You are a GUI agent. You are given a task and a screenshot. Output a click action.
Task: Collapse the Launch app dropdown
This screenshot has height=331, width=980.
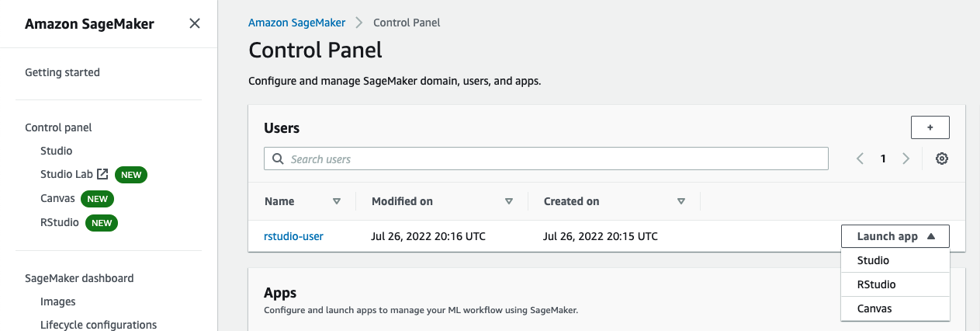tap(895, 236)
